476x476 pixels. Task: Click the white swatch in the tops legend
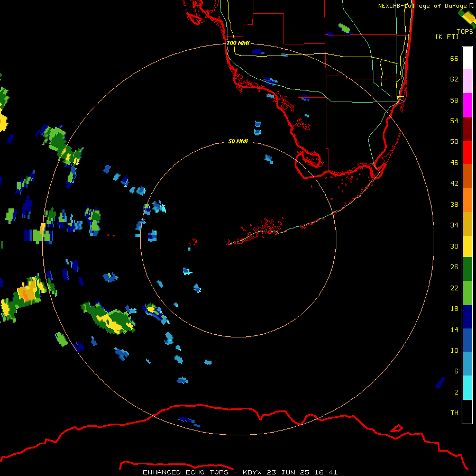coord(467,58)
